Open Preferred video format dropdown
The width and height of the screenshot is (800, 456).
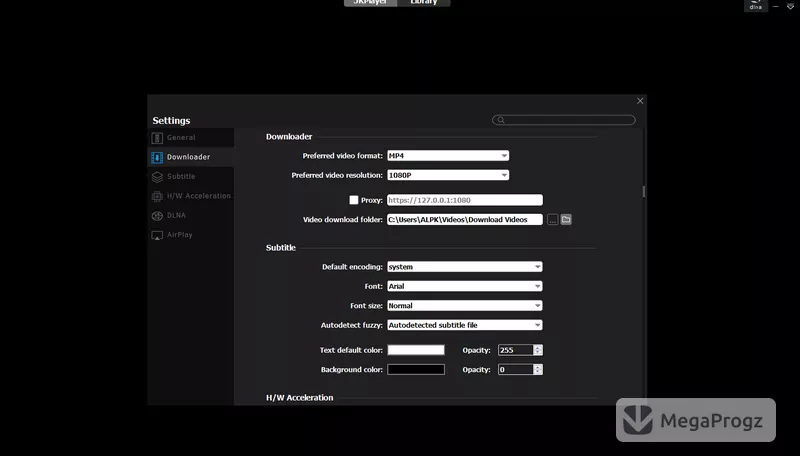[x=448, y=156]
